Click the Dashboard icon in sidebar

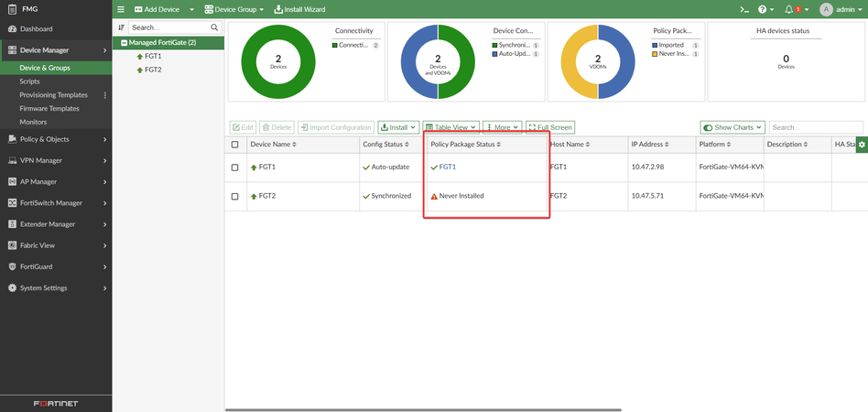click(12, 29)
